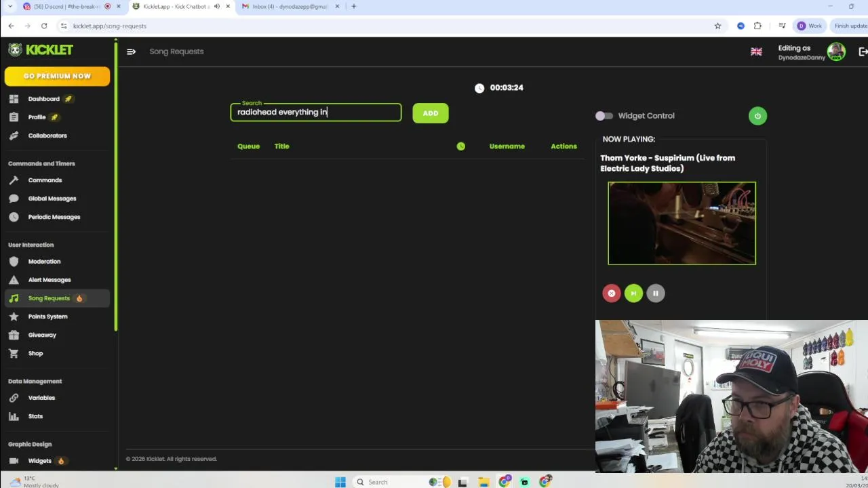868x488 pixels.
Task: Click the Username column header
Action: point(507,146)
